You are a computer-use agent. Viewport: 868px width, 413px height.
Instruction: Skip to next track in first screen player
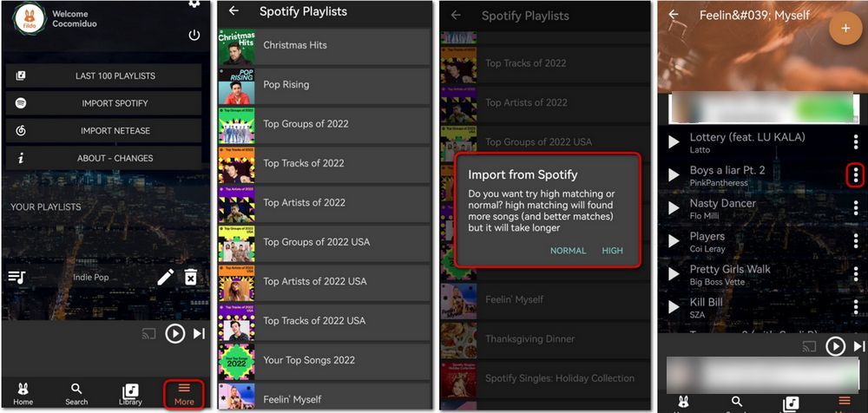pos(200,333)
